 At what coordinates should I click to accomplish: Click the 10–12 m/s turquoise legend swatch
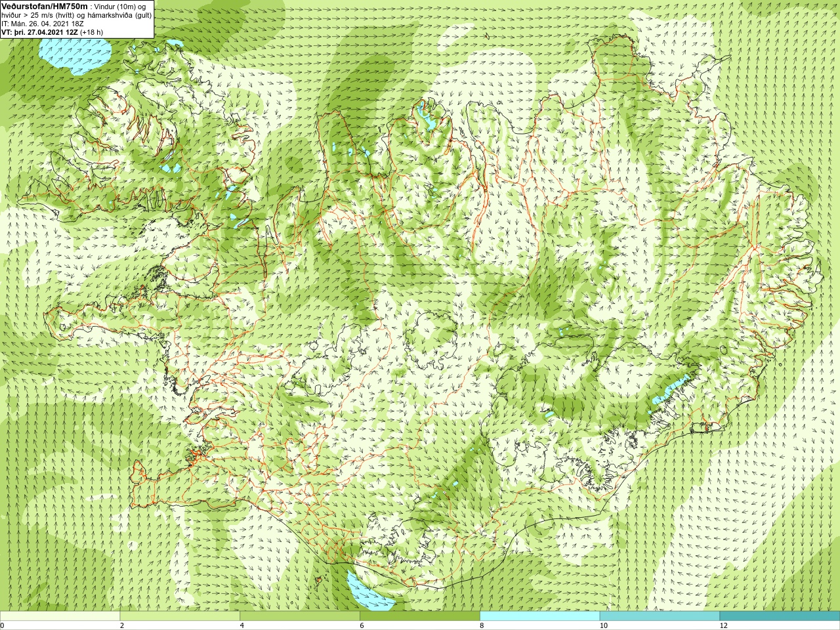660,616
